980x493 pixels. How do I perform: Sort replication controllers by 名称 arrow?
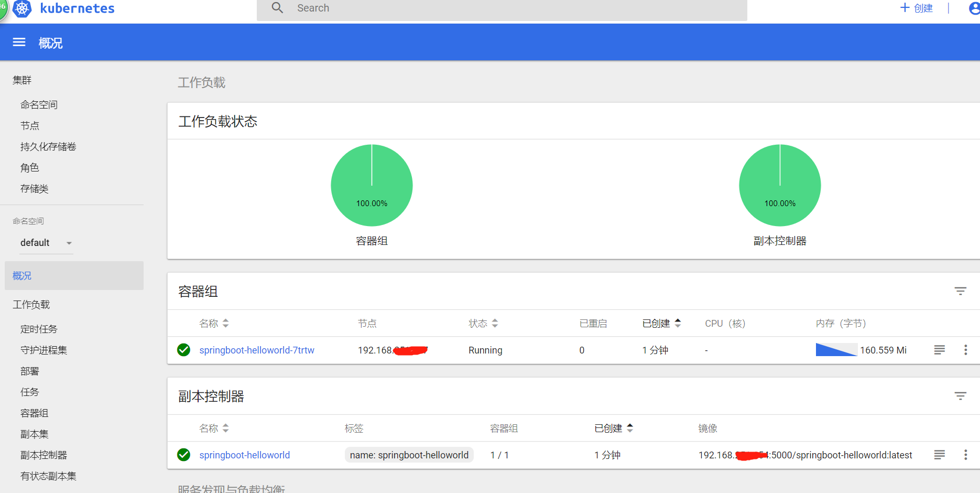click(225, 428)
